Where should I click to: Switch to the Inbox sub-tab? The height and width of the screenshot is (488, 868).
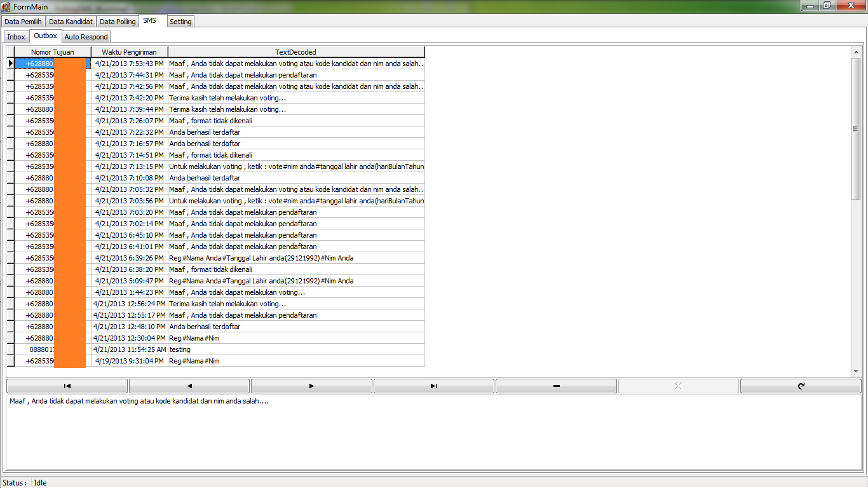pos(17,37)
